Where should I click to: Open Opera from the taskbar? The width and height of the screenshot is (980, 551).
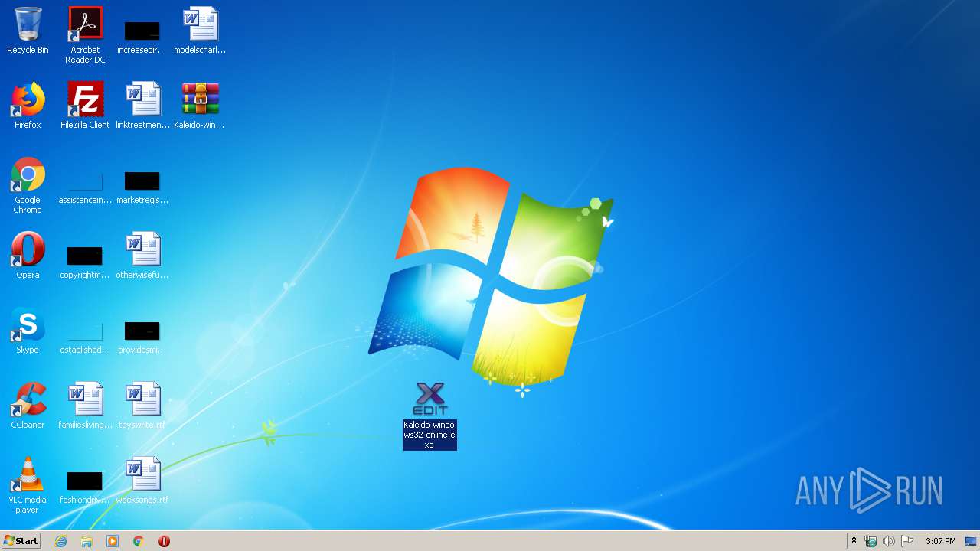164,541
